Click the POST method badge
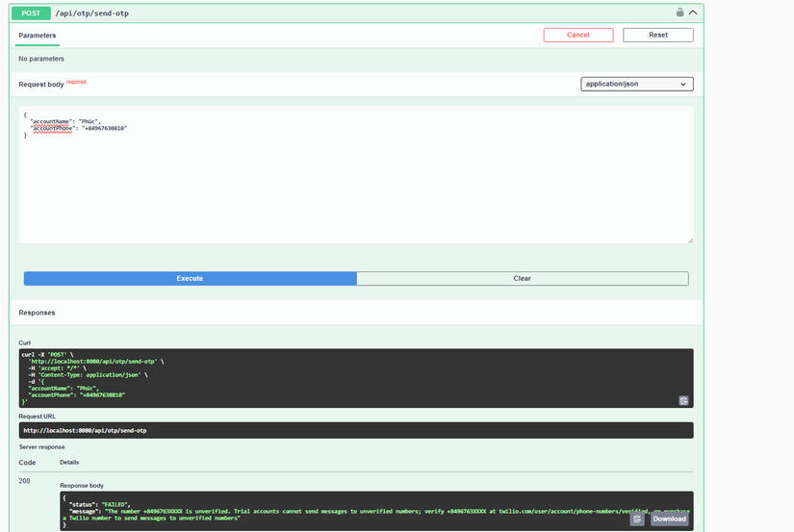This screenshot has width=794, height=532. (31, 13)
